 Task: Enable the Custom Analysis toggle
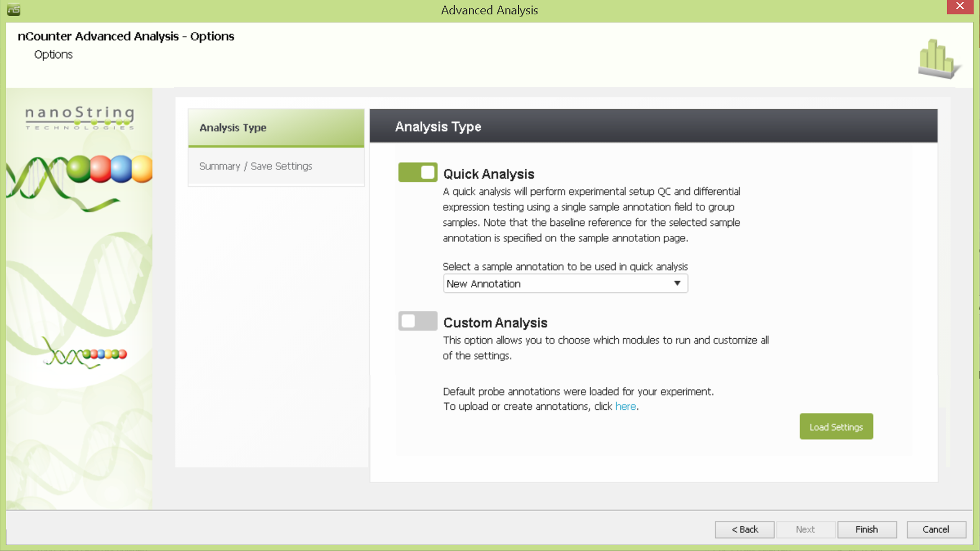pos(418,321)
